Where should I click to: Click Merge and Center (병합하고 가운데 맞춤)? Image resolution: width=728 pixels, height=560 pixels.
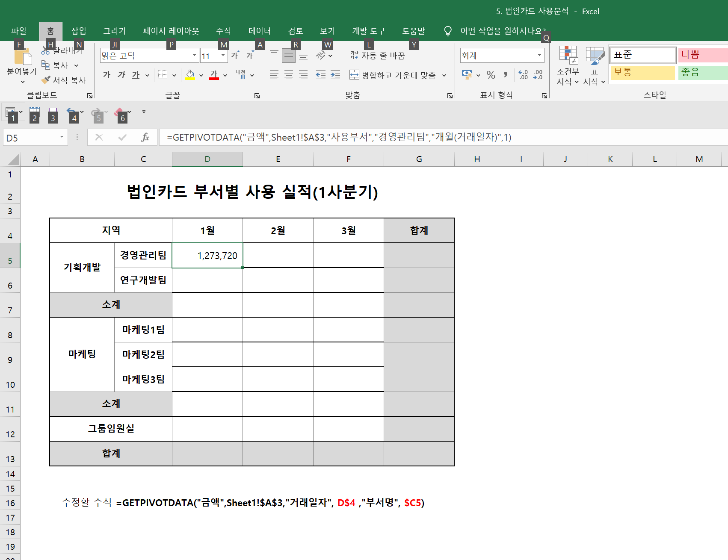pyautogui.click(x=392, y=75)
